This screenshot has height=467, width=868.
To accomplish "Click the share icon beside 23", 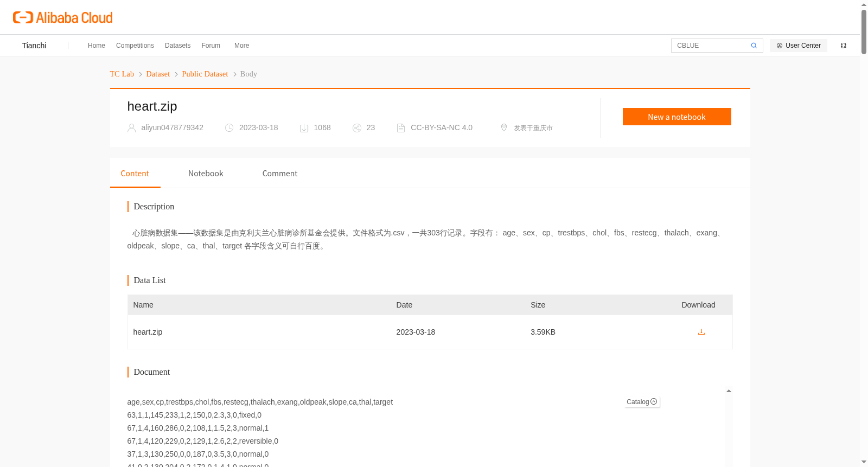I will coord(357,128).
